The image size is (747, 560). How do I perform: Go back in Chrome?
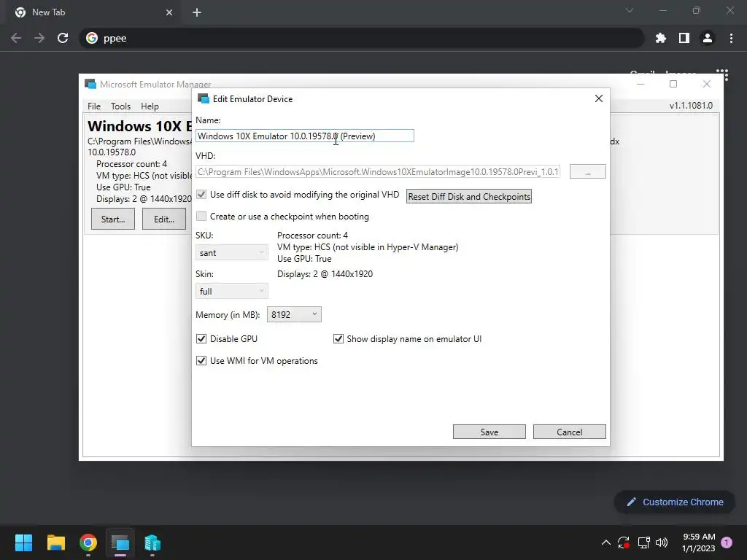coord(16,38)
